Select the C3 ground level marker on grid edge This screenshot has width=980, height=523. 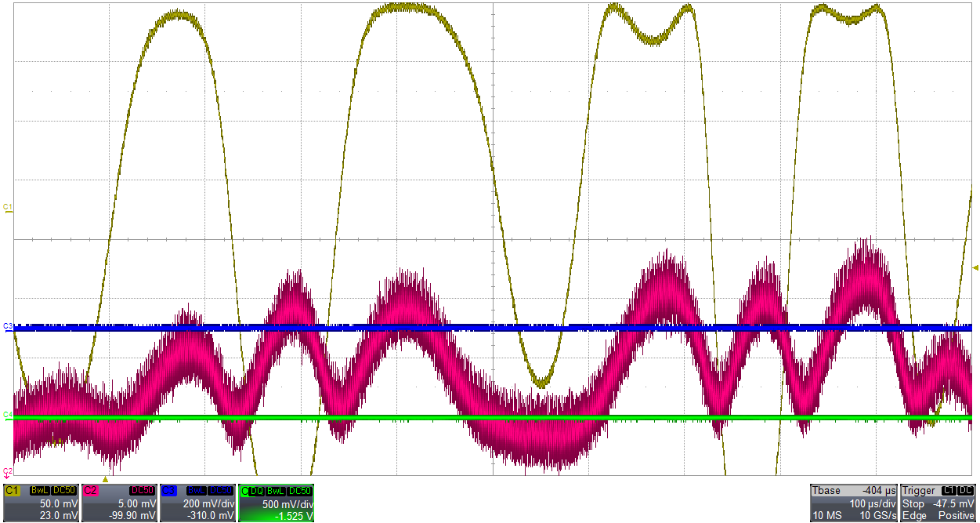[8, 326]
